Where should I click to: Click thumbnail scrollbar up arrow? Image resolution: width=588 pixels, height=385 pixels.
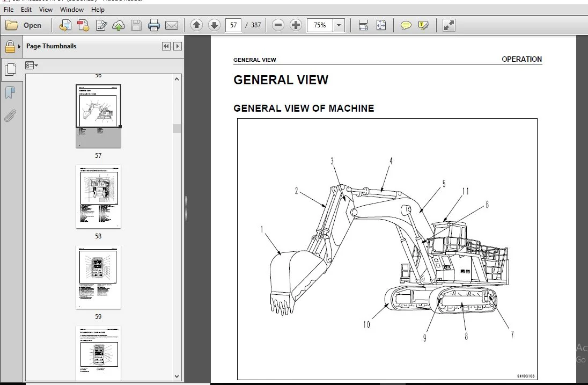click(177, 79)
